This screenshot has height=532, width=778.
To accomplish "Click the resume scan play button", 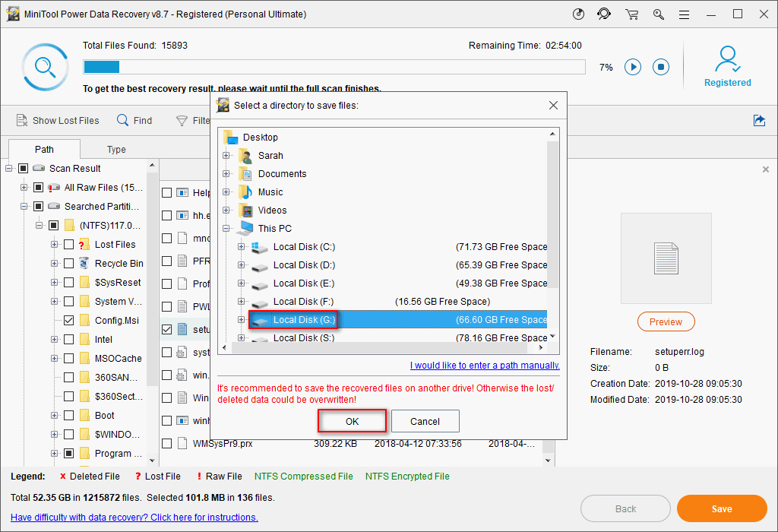I will pos(633,67).
